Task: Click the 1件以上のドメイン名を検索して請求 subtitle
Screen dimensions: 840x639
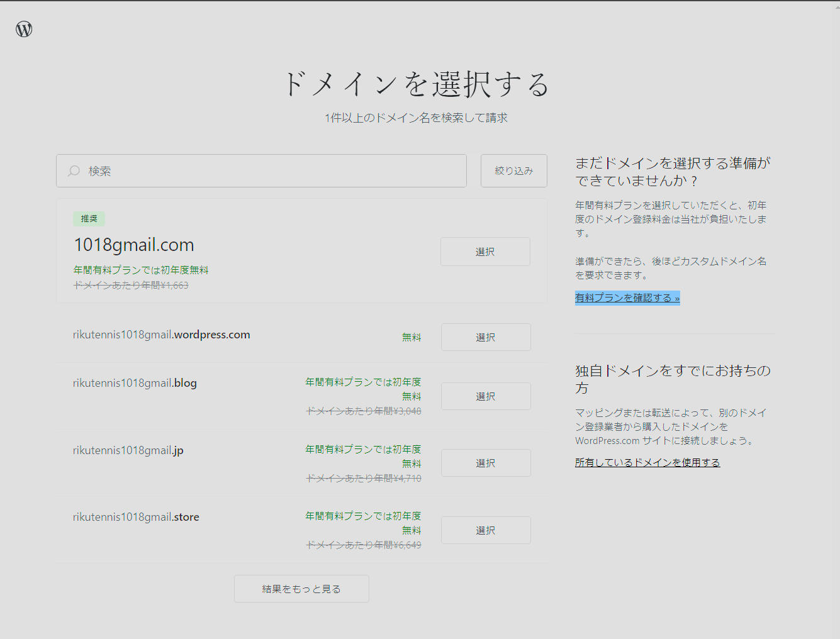Action: click(x=417, y=118)
